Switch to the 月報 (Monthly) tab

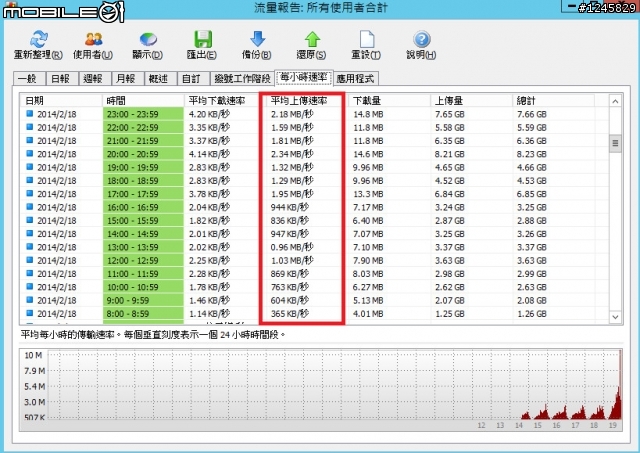[x=127, y=78]
